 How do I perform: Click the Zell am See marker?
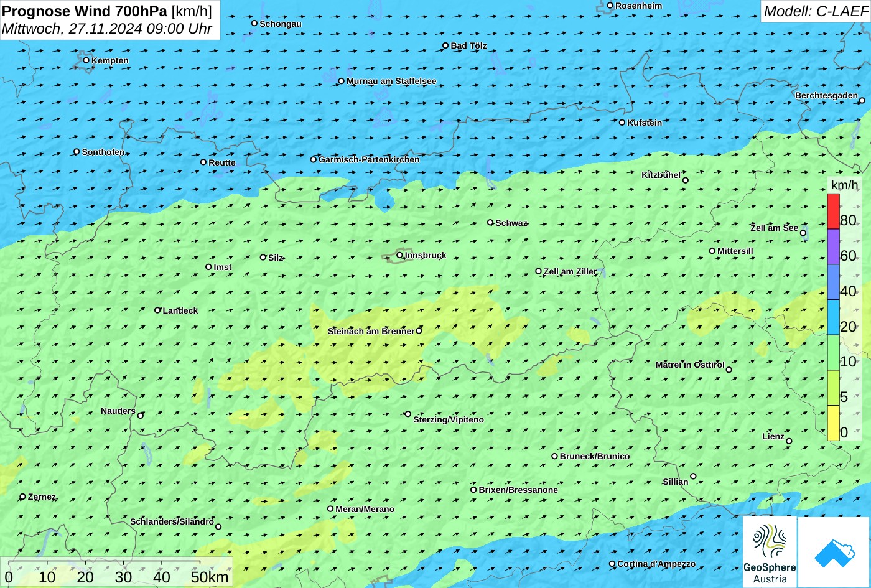(x=803, y=233)
